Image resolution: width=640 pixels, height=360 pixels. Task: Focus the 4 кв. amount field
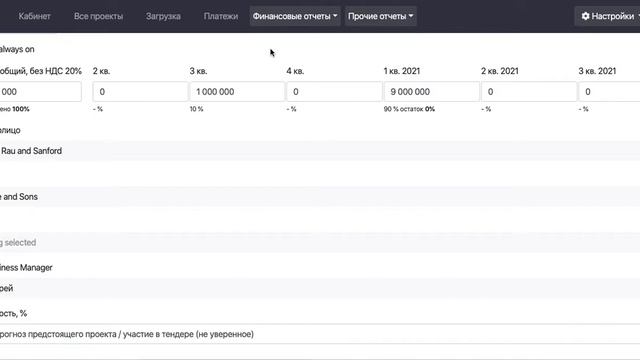click(x=334, y=92)
